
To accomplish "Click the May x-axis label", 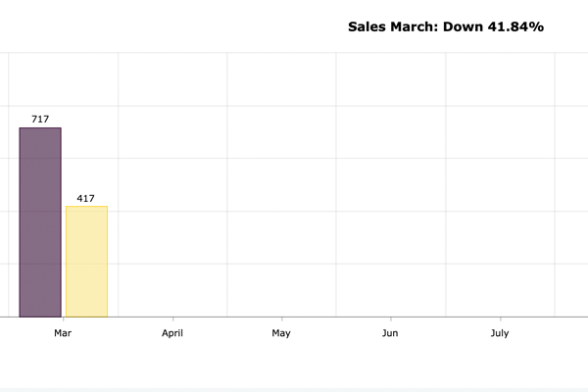I will tap(281, 333).
